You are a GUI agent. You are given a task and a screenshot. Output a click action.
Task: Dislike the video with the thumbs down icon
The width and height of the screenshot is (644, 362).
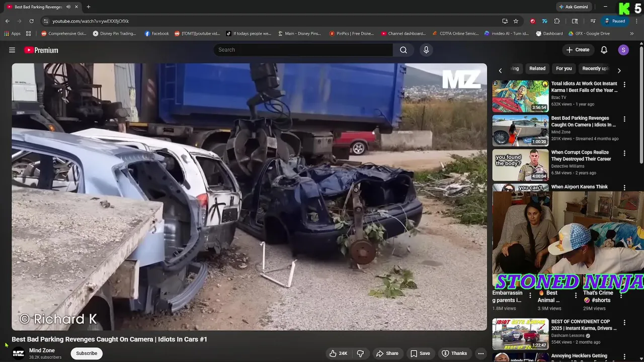click(360, 353)
